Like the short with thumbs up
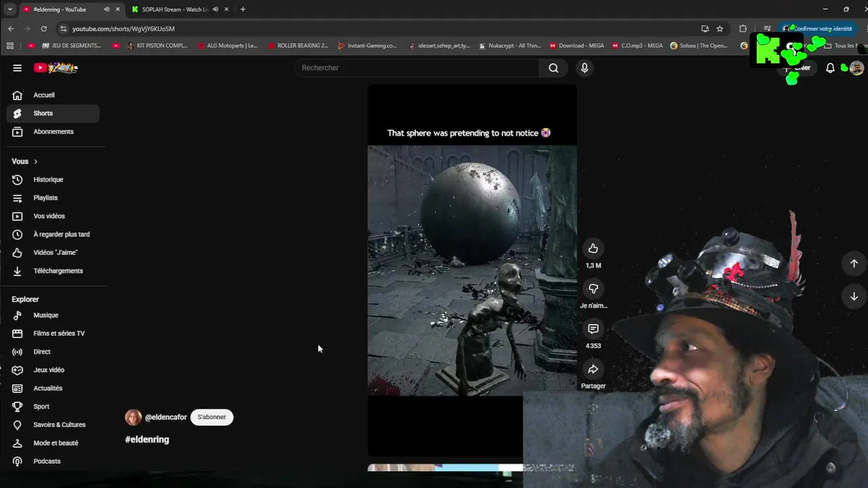This screenshot has width=868, height=488. pos(593,248)
